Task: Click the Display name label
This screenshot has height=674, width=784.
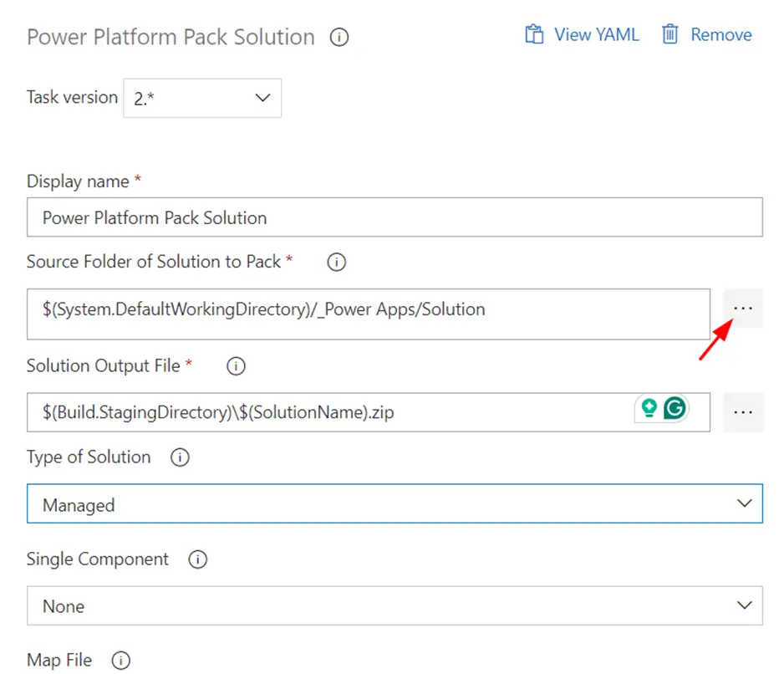Action: point(78,181)
